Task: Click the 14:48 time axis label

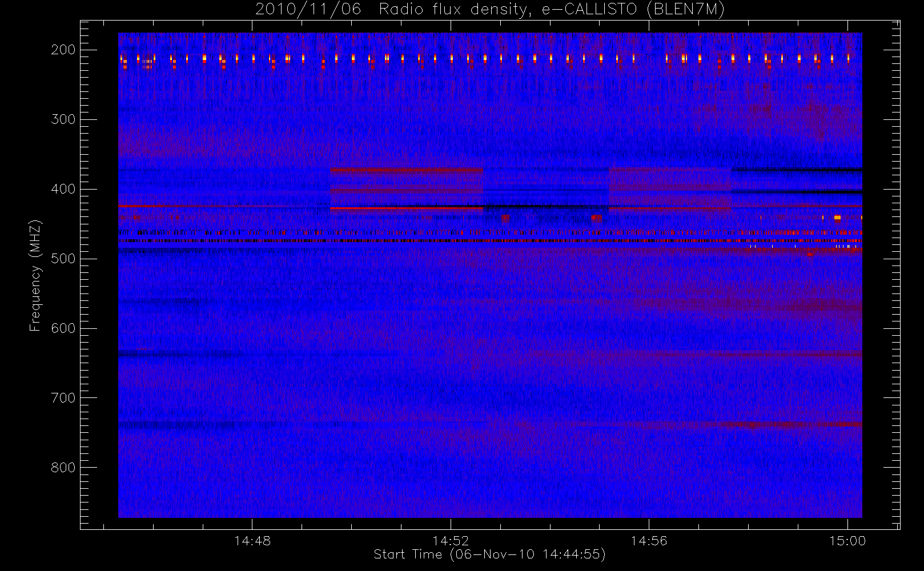Action: (x=252, y=541)
